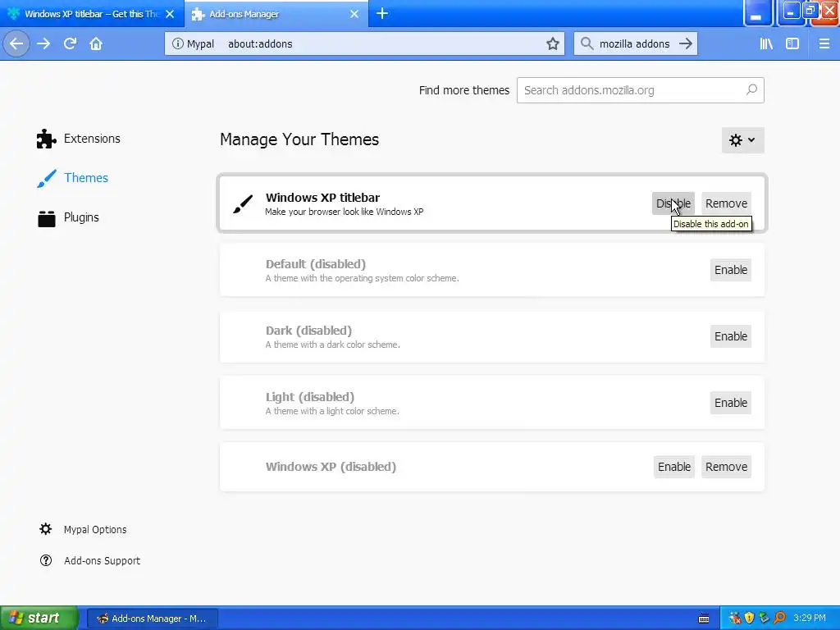Bookmark this page with the star icon
The height and width of the screenshot is (630, 840).
[x=553, y=44]
